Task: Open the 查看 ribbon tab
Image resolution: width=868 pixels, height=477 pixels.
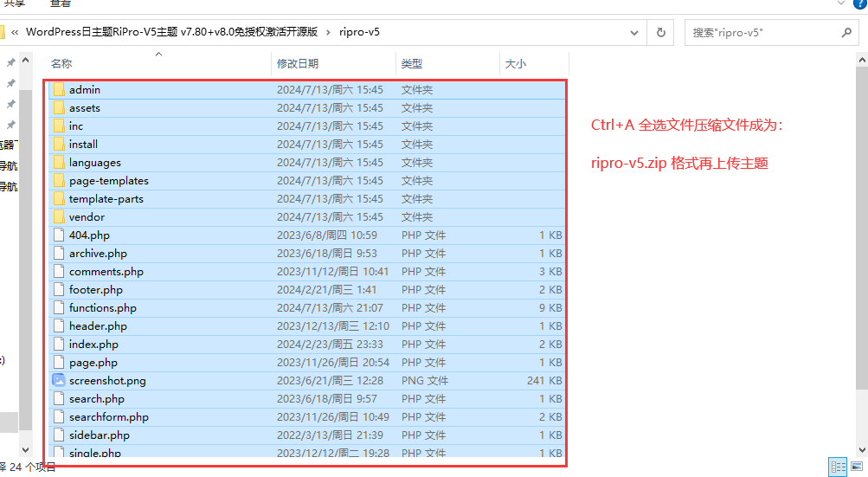Action: [61, 4]
